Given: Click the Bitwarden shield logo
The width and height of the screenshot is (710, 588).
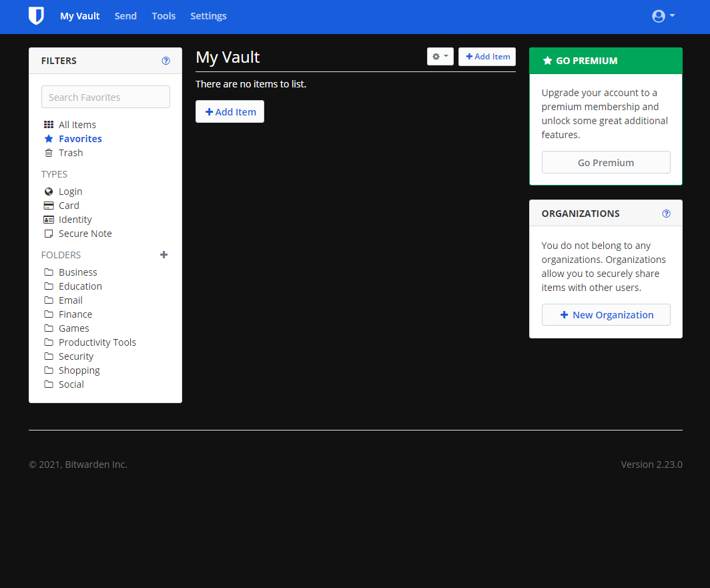Looking at the screenshot, I should 36,15.
